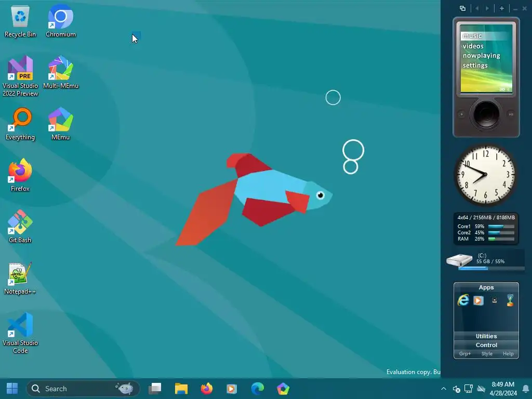Show hidden system tray icons

click(444, 389)
